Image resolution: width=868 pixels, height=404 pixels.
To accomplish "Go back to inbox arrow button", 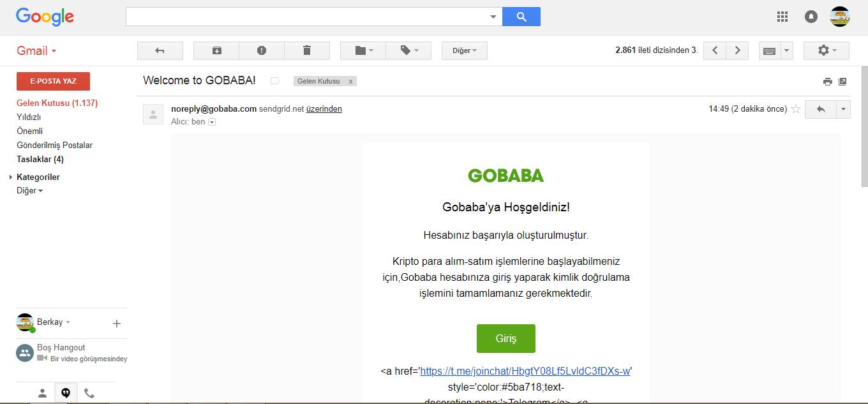I will pos(160,50).
